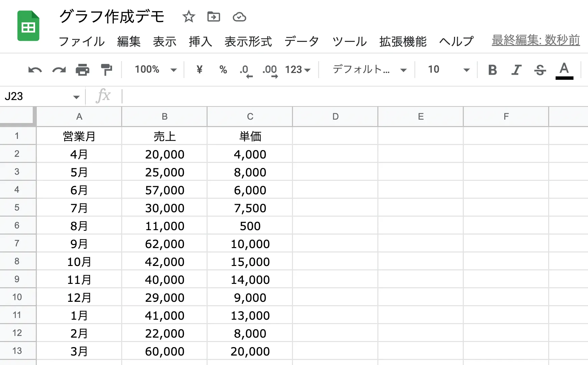Click the move to folder icon
This screenshot has width=588, height=365.
coord(214,17)
